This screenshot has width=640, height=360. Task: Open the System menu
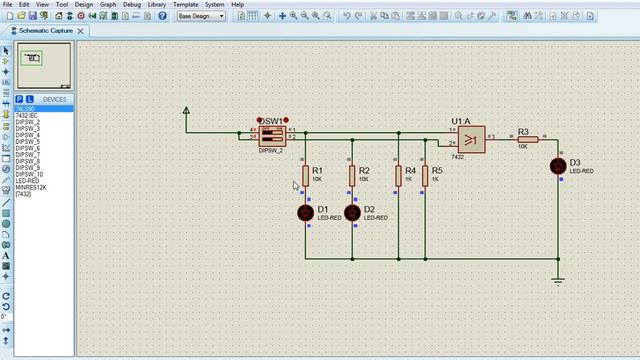pos(214,4)
